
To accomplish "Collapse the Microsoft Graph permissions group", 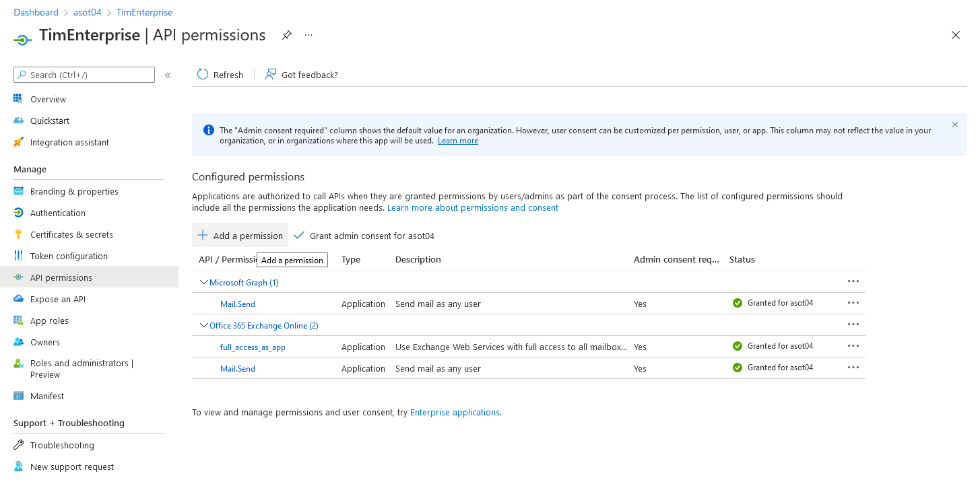I will (x=203, y=283).
